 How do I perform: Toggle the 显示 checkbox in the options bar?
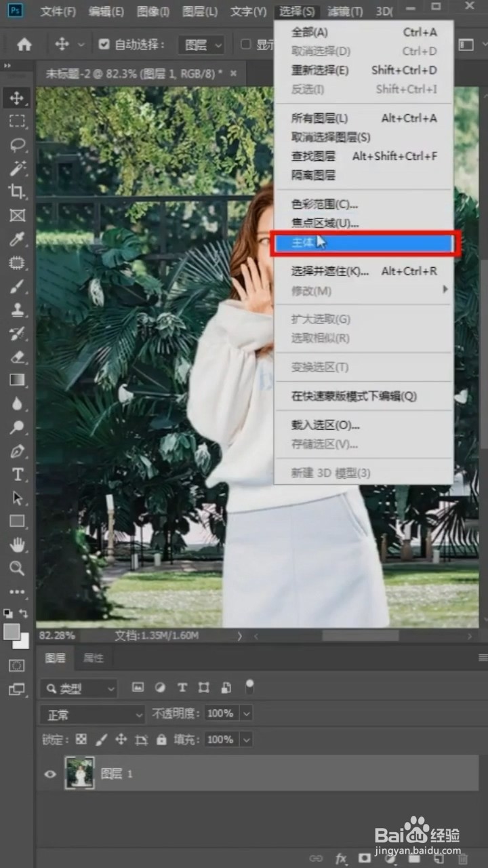pos(246,45)
